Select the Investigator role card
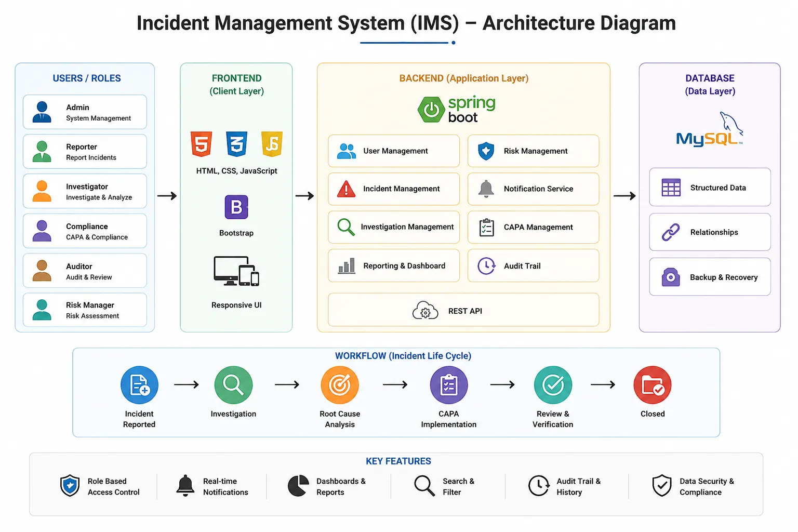798x532 pixels. pos(85,191)
